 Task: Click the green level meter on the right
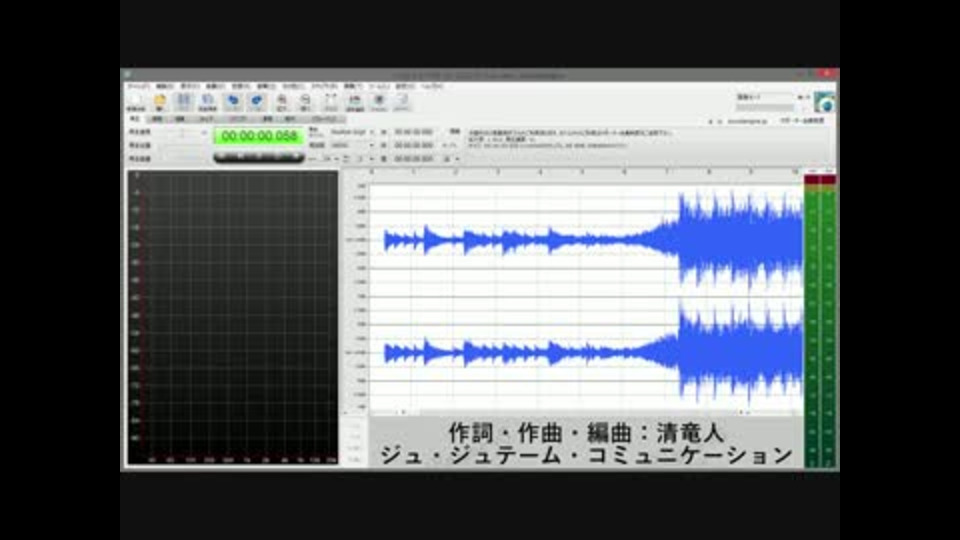point(820,323)
